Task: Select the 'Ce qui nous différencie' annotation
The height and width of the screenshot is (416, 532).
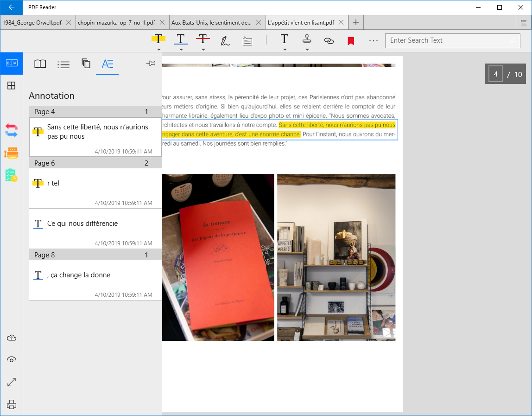Action: coord(95,229)
